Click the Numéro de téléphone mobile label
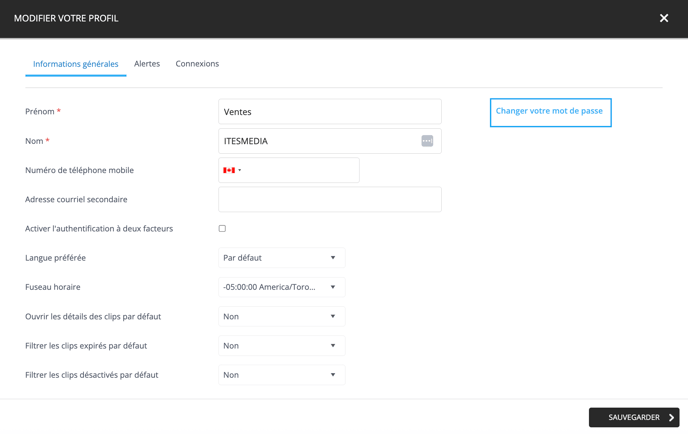The height and width of the screenshot is (434, 688). click(x=79, y=170)
